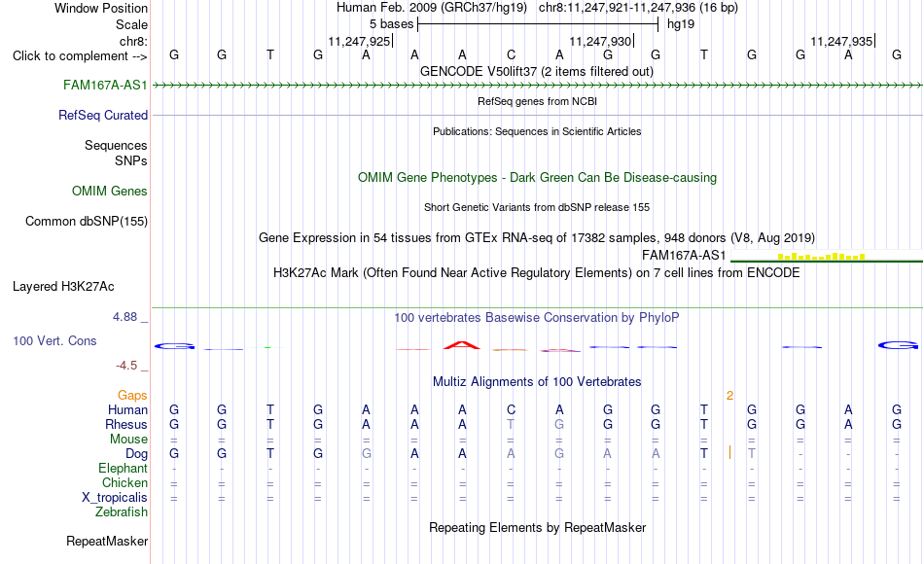Viewport: 924px width, 564px height.
Task: Open the RefSeq Curated track label
Action: (102, 115)
